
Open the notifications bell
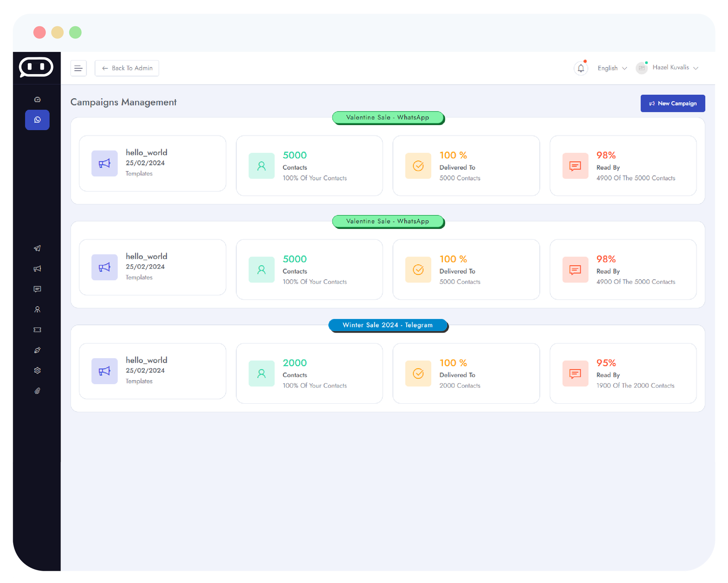[x=581, y=68]
